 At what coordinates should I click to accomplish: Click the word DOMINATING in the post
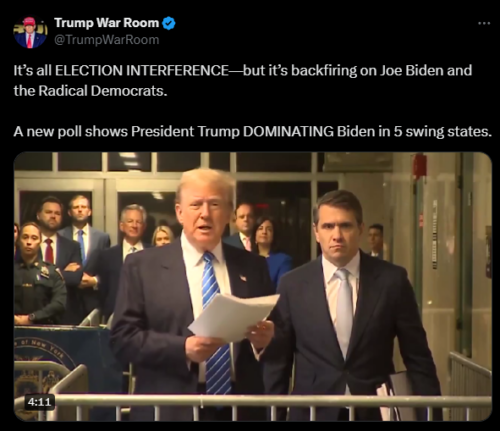pyautogui.click(x=288, y=132)
